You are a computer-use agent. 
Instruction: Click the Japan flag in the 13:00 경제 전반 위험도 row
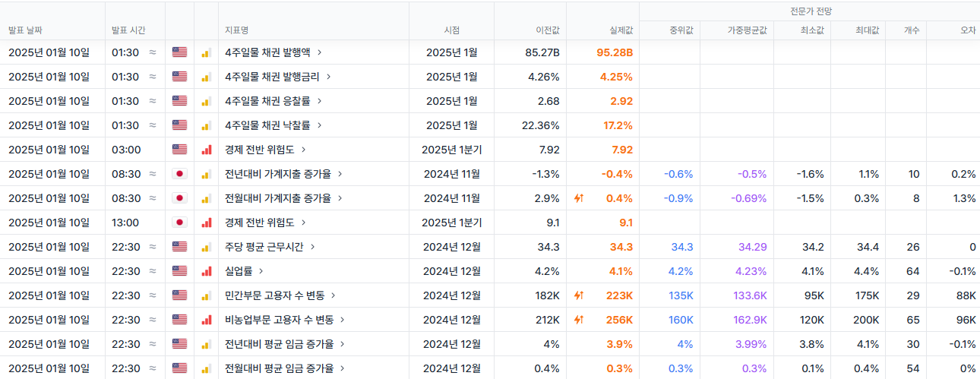179,223
